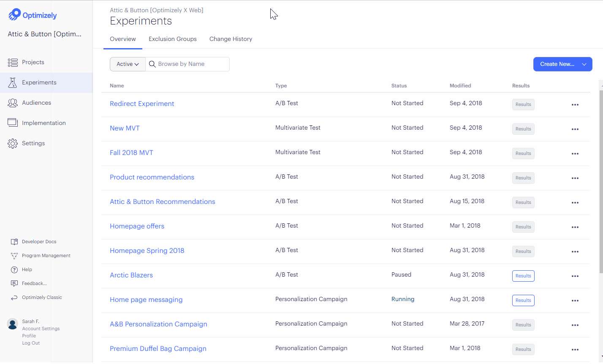The image size is (603, 364).
Task: Click the Optimizely Classic return arrow icon
Action: coord(14,298)
